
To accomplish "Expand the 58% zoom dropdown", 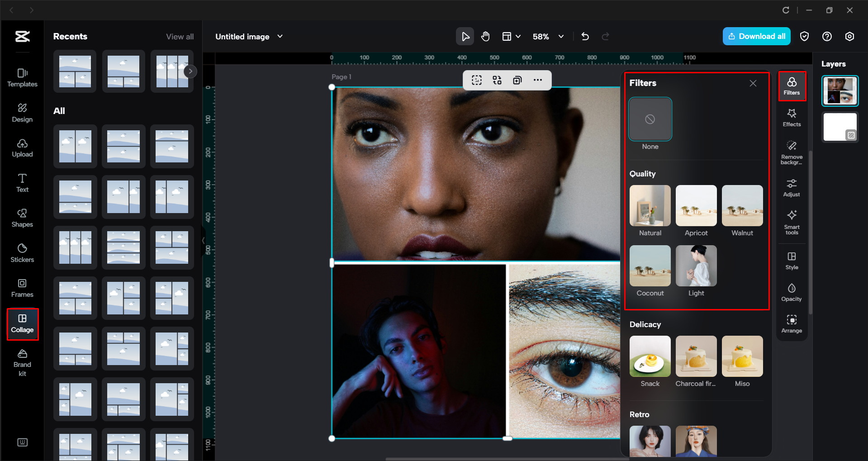I will click(x=561, y=37).
